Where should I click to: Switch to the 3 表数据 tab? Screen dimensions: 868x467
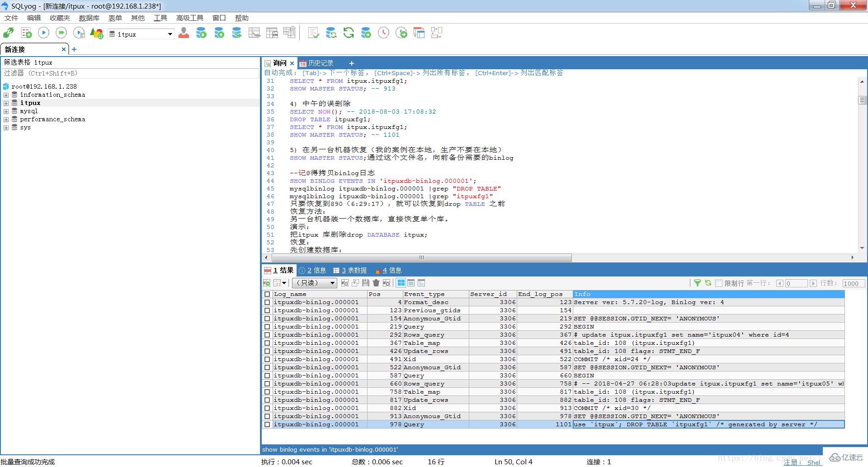click(350, 270)
